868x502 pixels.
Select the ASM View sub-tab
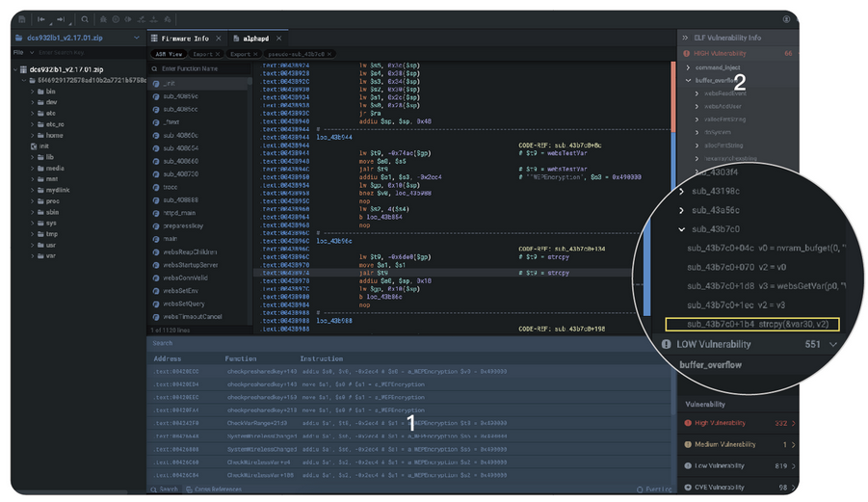(x=169, y=54)
